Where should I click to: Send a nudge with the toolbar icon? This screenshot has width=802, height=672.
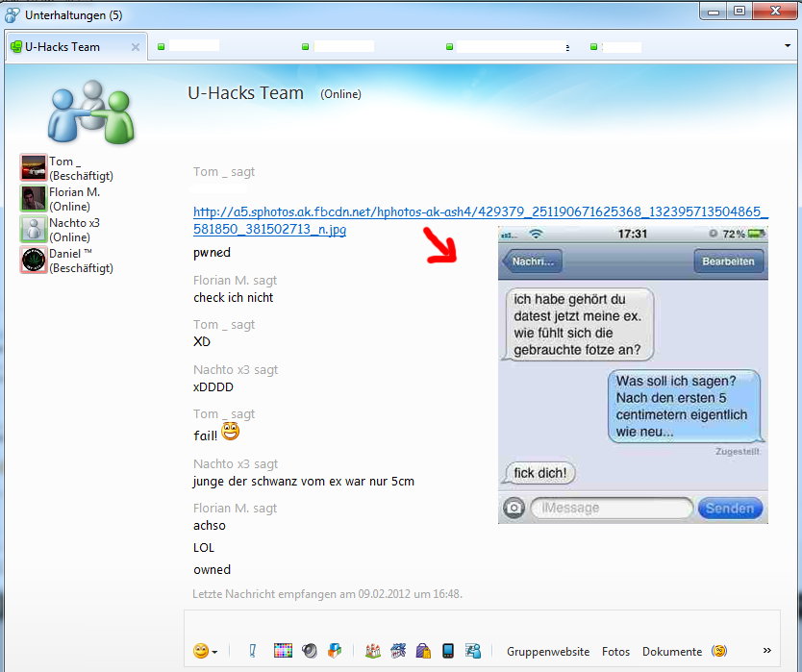click(253, 651)
